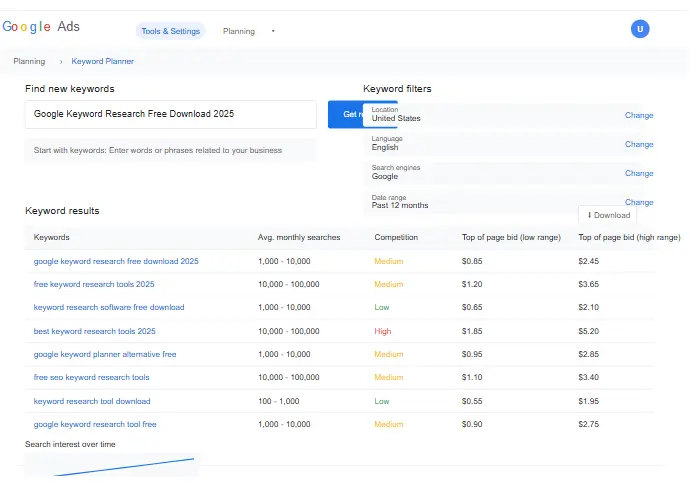
Task: Click the Google Ads logo
Action: pyautogui.click(x=41, y=27)
